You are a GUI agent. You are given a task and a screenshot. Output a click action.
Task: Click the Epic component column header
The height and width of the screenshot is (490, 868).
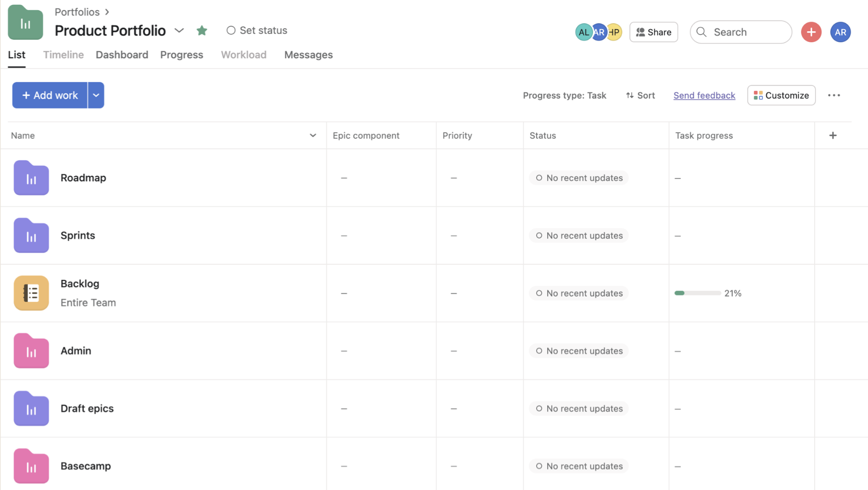click(x=366, y=136)
